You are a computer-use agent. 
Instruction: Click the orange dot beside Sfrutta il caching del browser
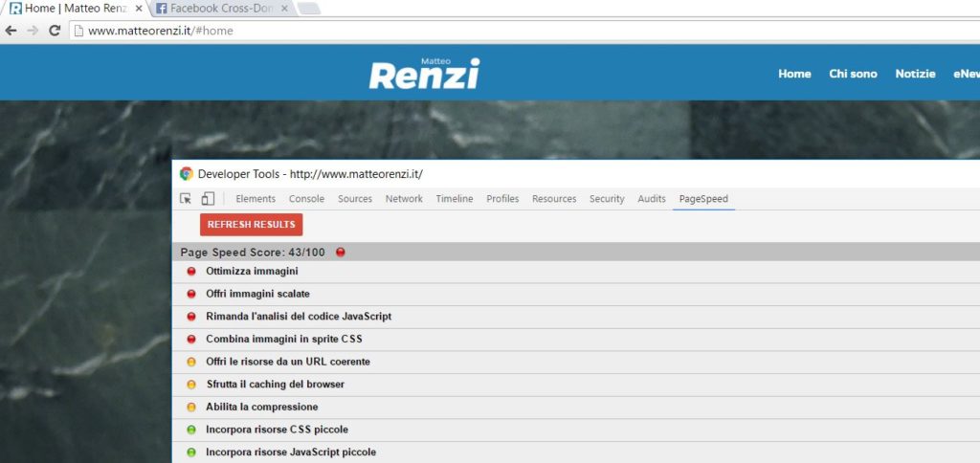(191, 385)
